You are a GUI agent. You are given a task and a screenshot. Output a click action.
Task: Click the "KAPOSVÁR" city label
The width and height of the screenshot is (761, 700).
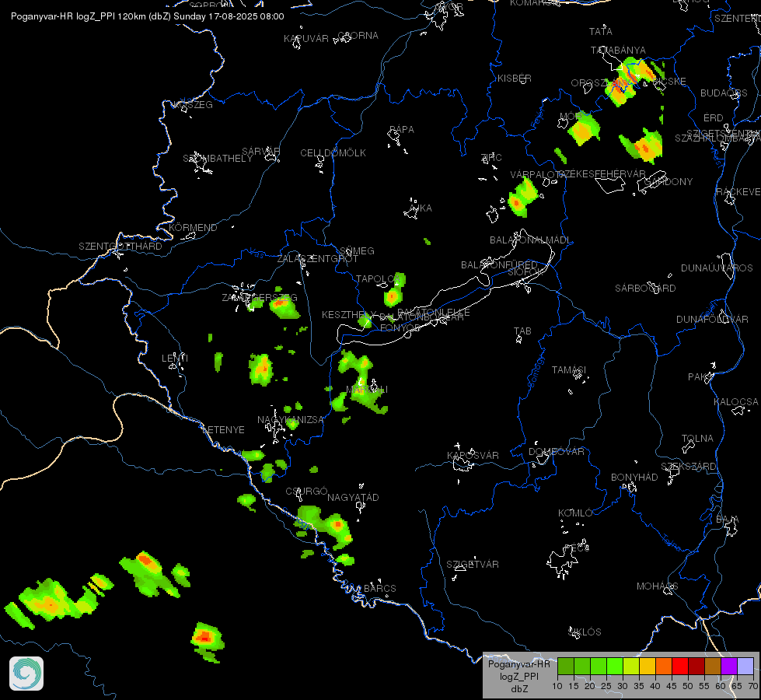[473, 456]
